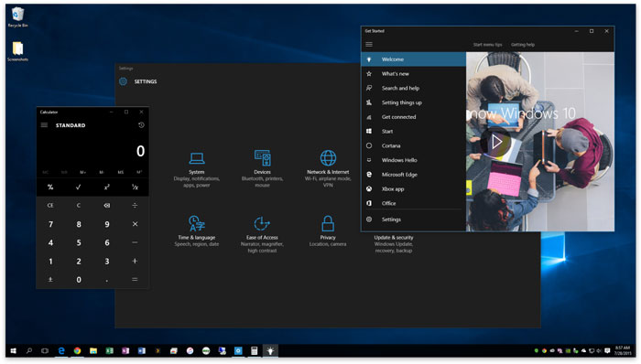Select Cortana in the Get Started sidebar

413,145
